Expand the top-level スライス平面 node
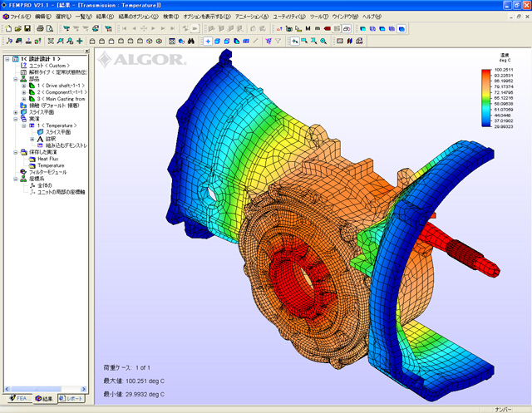This screenshot has width=532, height=413. (15, 112)
